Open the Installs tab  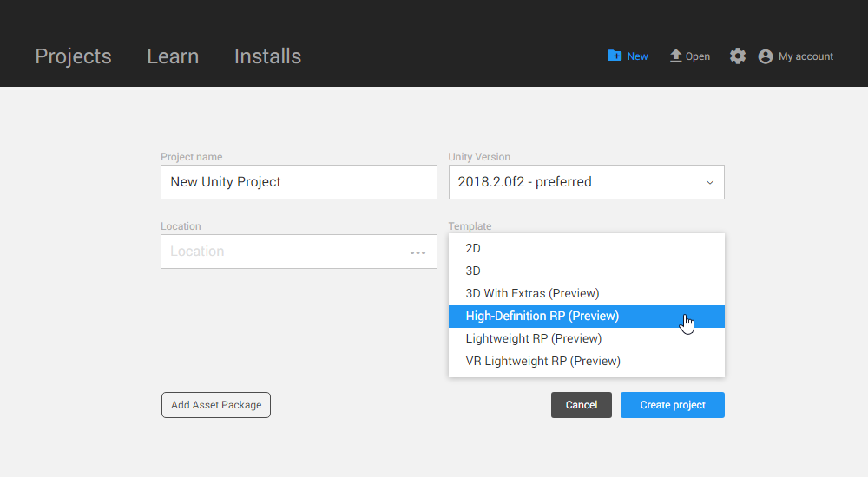pyautogui.click(x=267, y=56)
